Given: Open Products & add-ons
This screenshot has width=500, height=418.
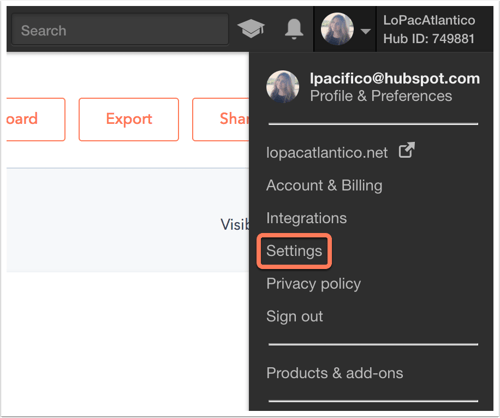Looking at the screenshot, I should pos(335,373).
